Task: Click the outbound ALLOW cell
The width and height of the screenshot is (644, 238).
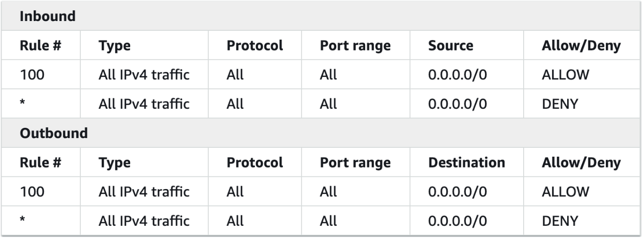Action: tap(565, 191)
